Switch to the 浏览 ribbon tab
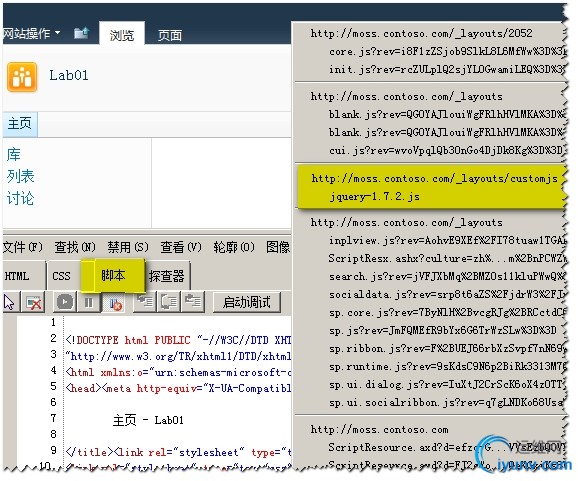Image resolution: width=578 pixels, height=481 pixels. pyautogui.click(x=122, y=35)
